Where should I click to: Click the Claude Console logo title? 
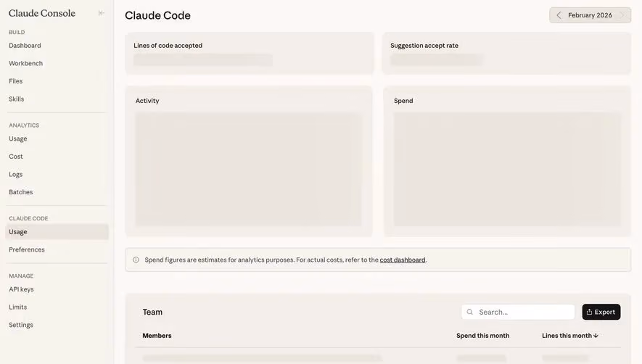click(42, 13)
